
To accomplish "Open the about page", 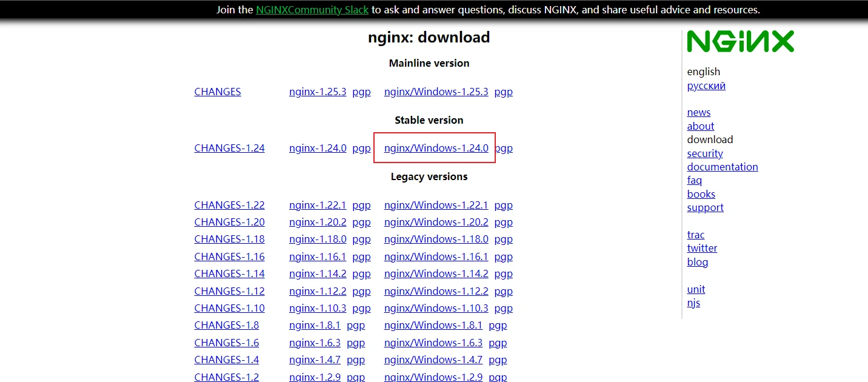I will coord(700,126).
